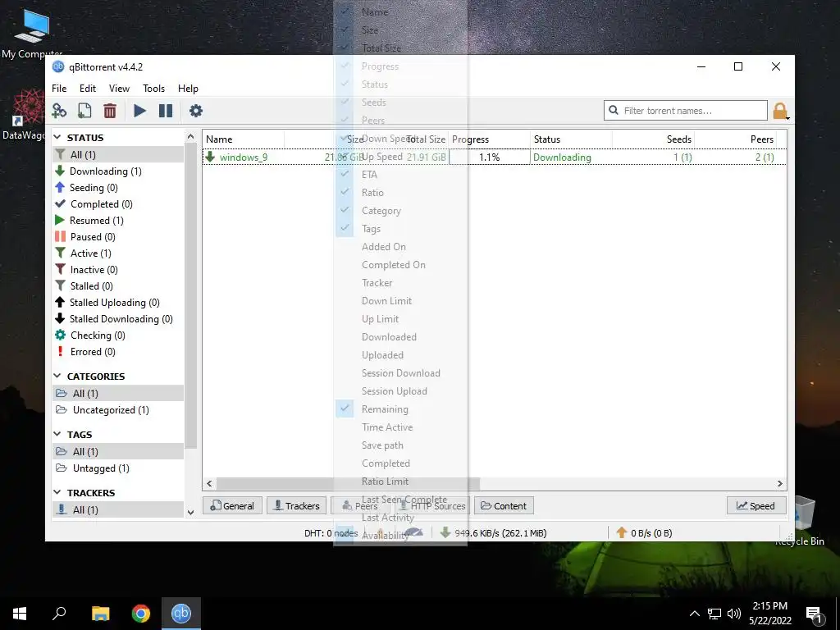This screenshot has width=840, height=630.
Task: Click the torrent list scroll-right arrow
Action: coord(780,483)
